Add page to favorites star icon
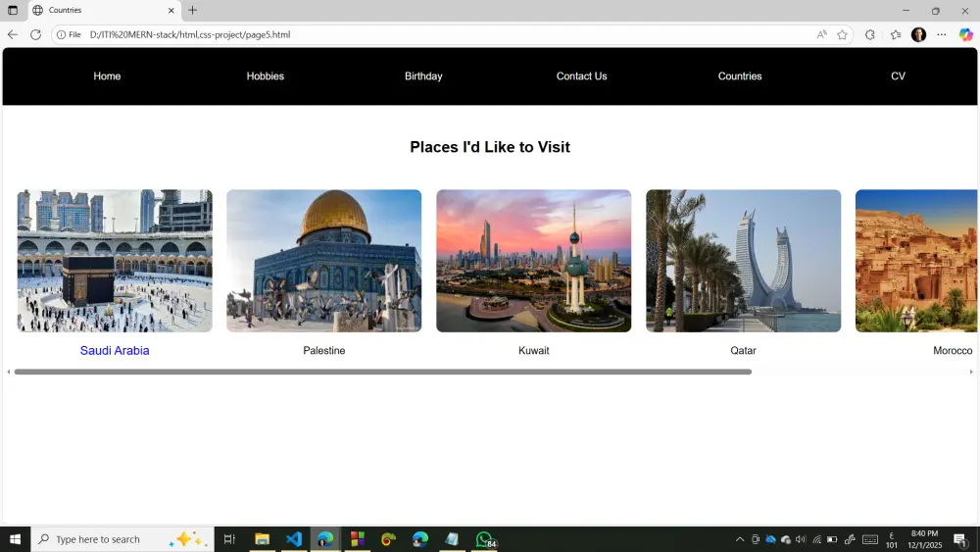The width and height of the screenshot is (980, 552). coord(843,34)
